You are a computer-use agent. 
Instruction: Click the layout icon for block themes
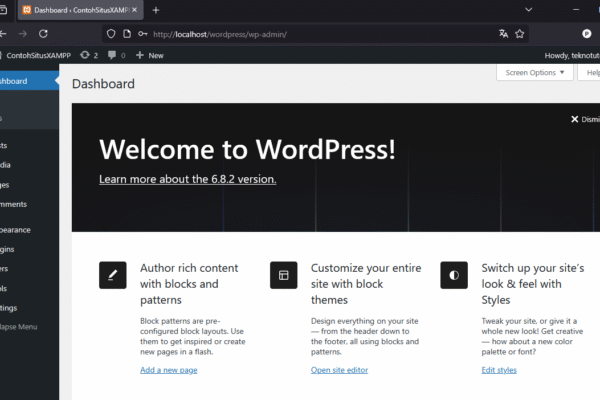coord(284,275)
